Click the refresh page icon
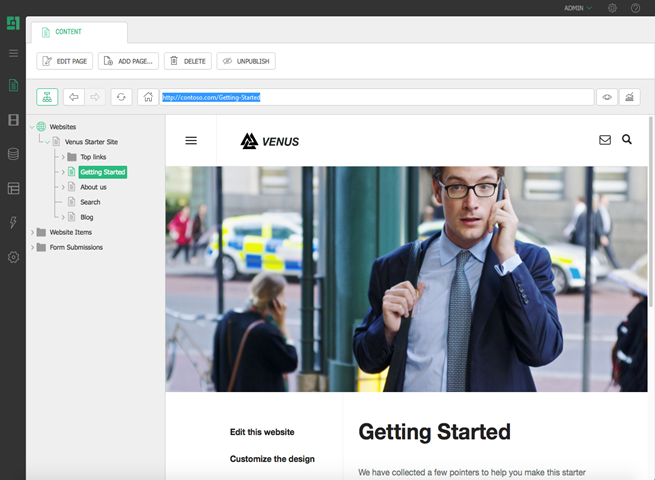This screenshot has height=480, width=655. [122, 97]
